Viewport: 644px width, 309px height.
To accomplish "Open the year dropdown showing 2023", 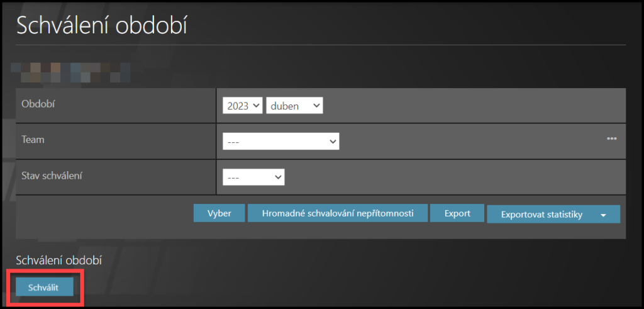I will [242, 106].
